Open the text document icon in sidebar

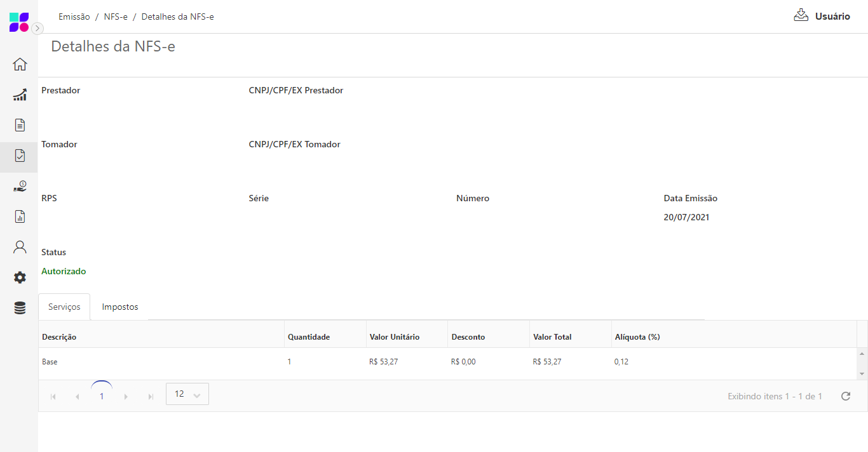[20, 125]
